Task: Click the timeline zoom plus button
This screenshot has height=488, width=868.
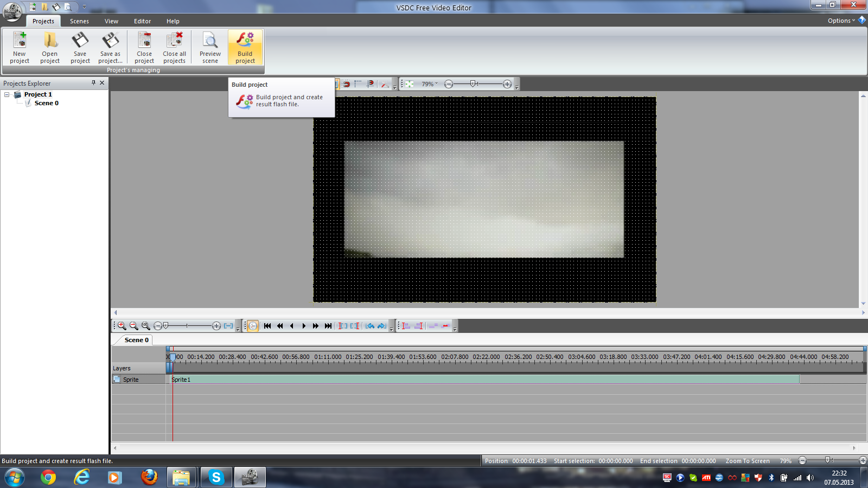Action: 216,326
